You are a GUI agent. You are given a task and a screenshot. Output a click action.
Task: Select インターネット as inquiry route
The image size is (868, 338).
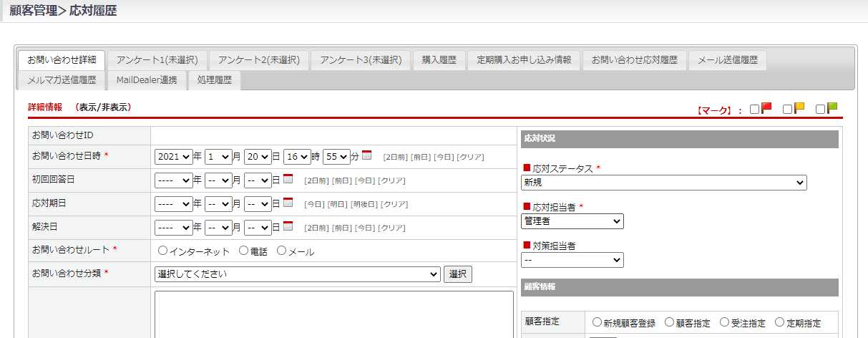pyautogui.click(x=162, y=251)
